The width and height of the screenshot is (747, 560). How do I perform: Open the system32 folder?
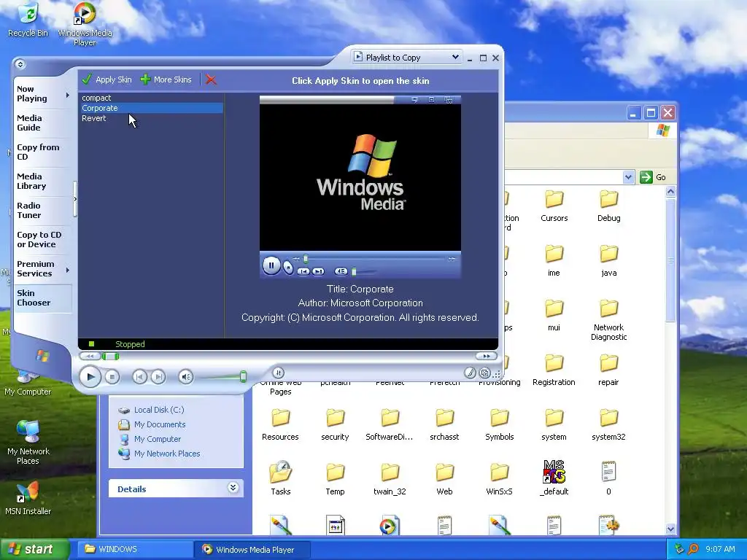[609, 425]
